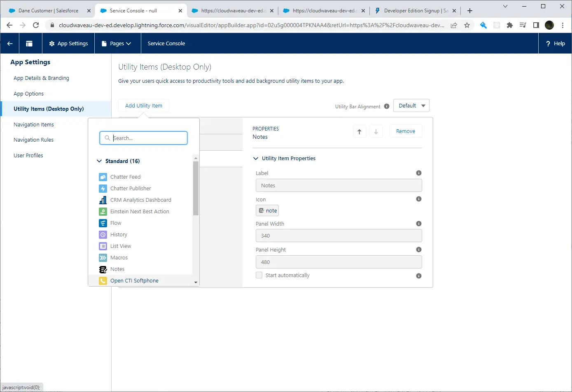Select the Open CTI Softphone icon
Screen dimensions: 572x392
pos(103,281)
